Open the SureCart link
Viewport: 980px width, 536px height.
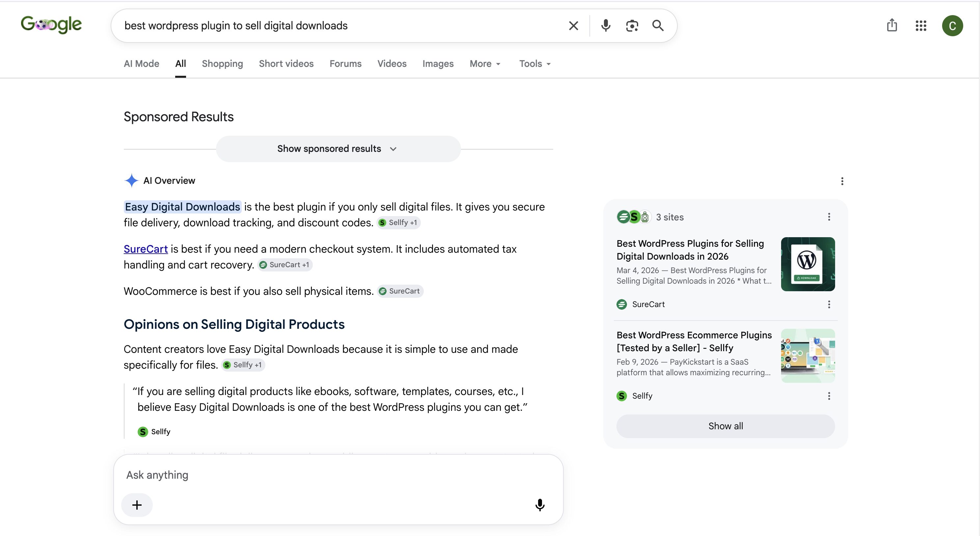coord(146,249)
